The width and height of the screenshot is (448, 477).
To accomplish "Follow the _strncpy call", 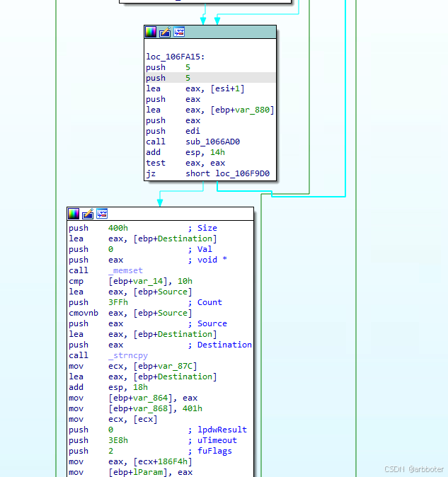I will [x=127, y=355].
